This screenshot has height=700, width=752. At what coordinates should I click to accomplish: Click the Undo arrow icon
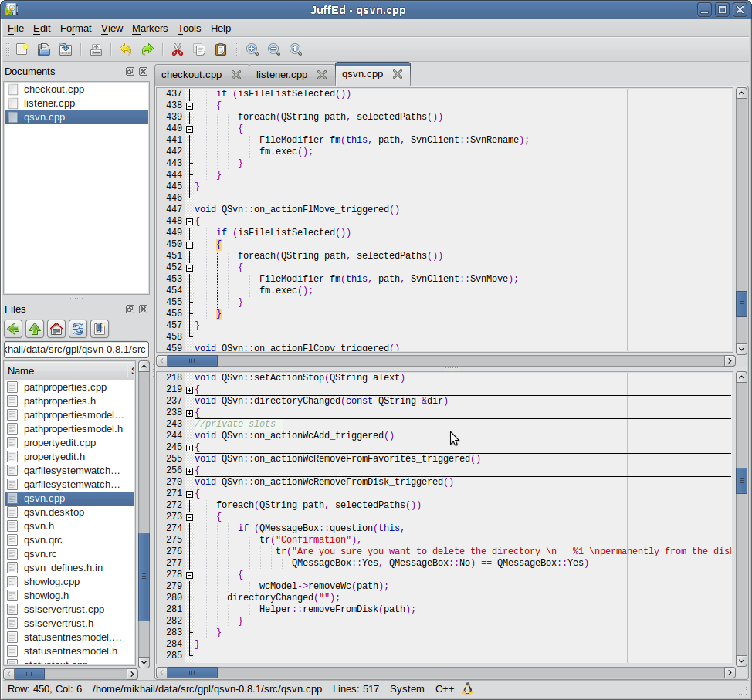(x=126, y=49)
